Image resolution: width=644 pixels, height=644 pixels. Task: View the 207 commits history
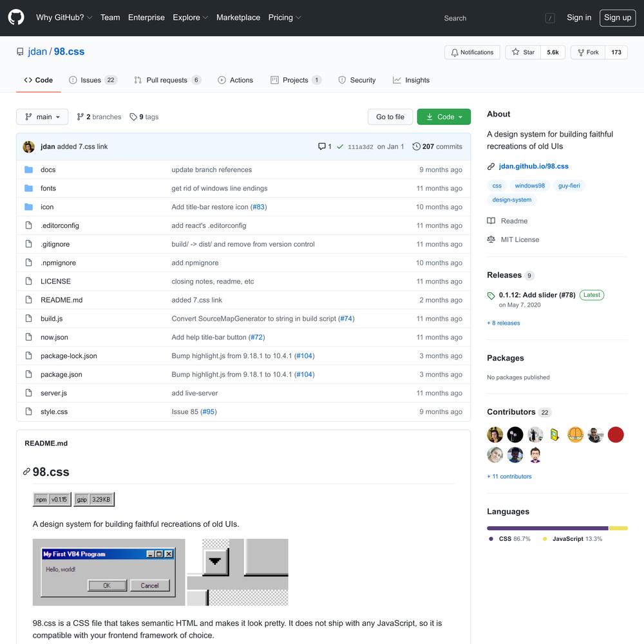tap(437, 147)
